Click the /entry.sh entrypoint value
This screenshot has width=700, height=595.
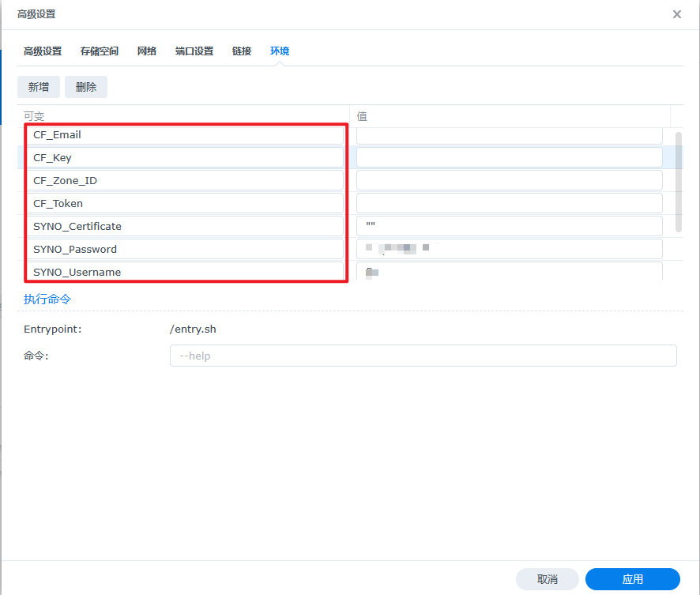(193, 330)
